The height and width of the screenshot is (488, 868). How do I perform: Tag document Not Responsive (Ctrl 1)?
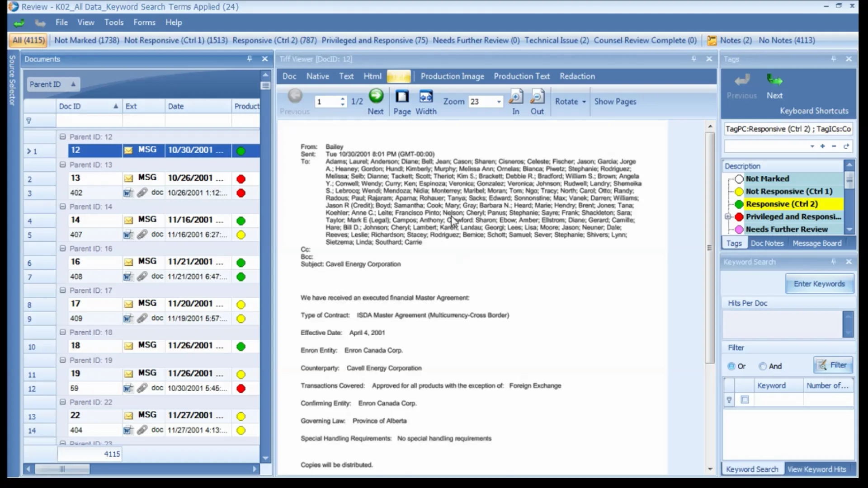coord(788,192)
